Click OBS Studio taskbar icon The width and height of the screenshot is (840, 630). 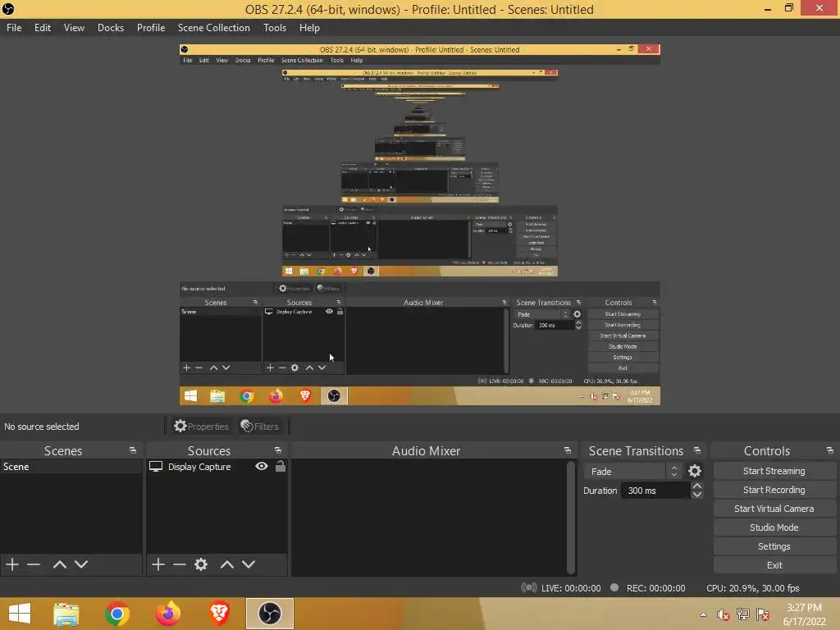pyautogui.click(x=269, y=614)
